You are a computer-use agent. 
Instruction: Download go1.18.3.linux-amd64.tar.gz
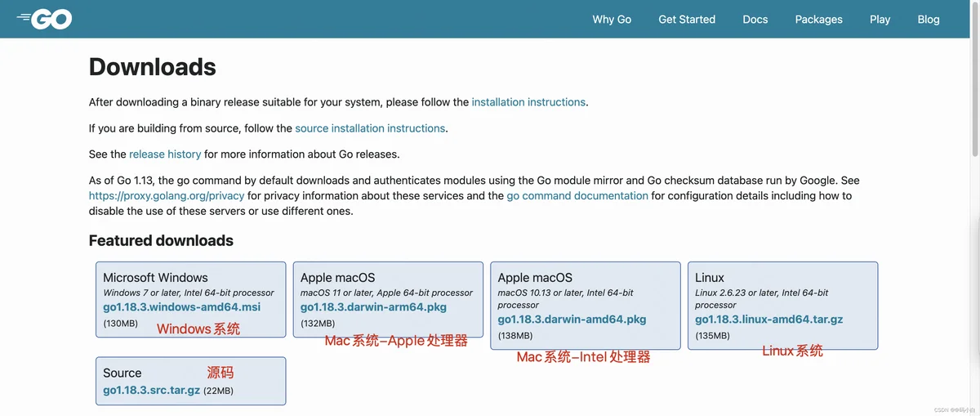(769, 320)
